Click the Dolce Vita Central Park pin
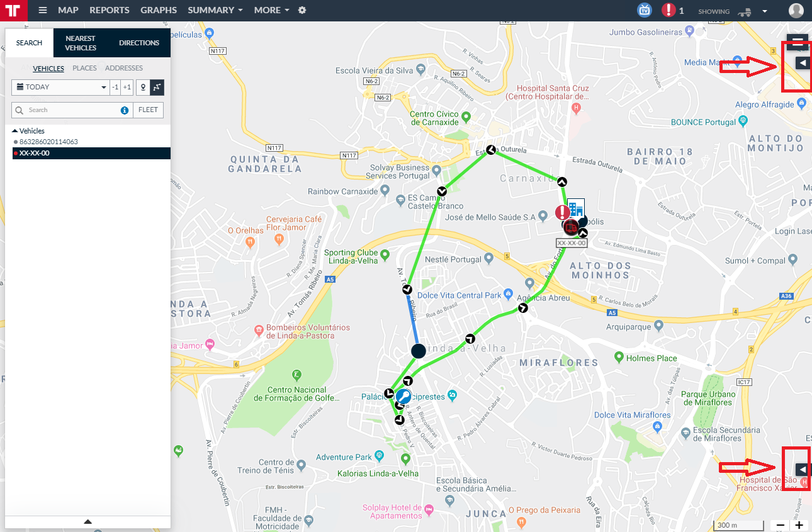812x532 pixels. coord(508,295)
